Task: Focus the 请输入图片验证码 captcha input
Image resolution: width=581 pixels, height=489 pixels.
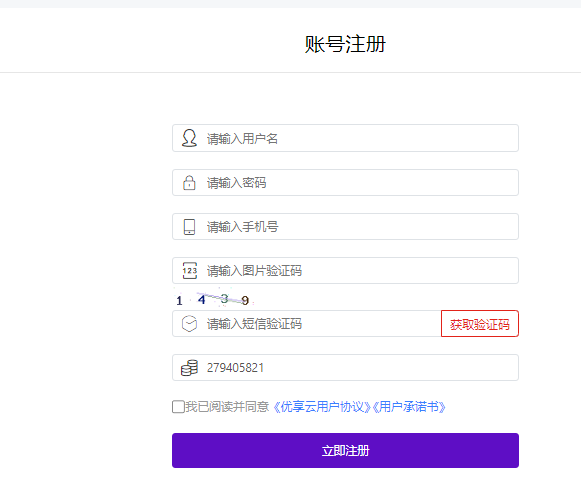Action: pos(345,270)
